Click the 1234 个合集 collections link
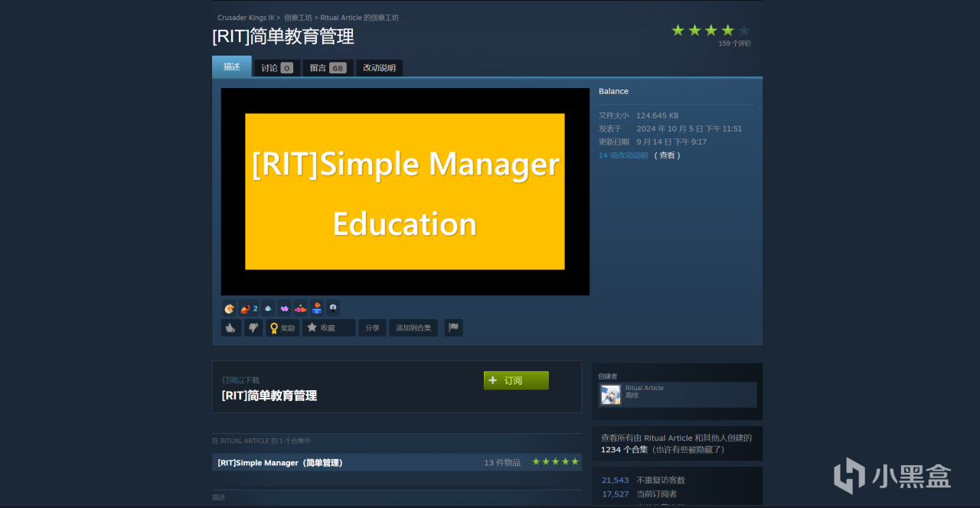 [624, 450]
